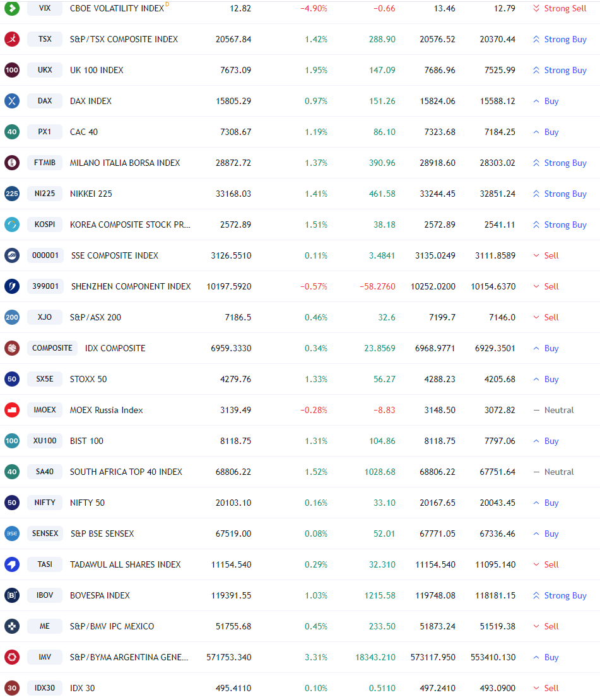Select the CBOE VOLATILITY INDEX name
600x700 pixels.
click(x=117, y=8)
